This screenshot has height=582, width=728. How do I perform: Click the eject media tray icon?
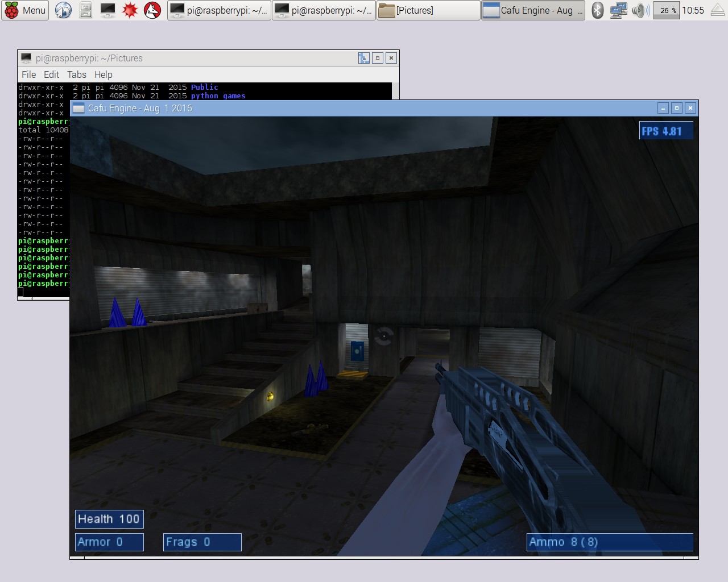click(x=718, y=10)
